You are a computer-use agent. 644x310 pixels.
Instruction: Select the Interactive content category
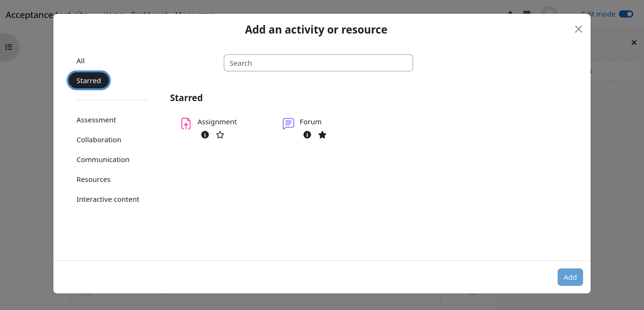pyautogui.click(x=108, y=199)
